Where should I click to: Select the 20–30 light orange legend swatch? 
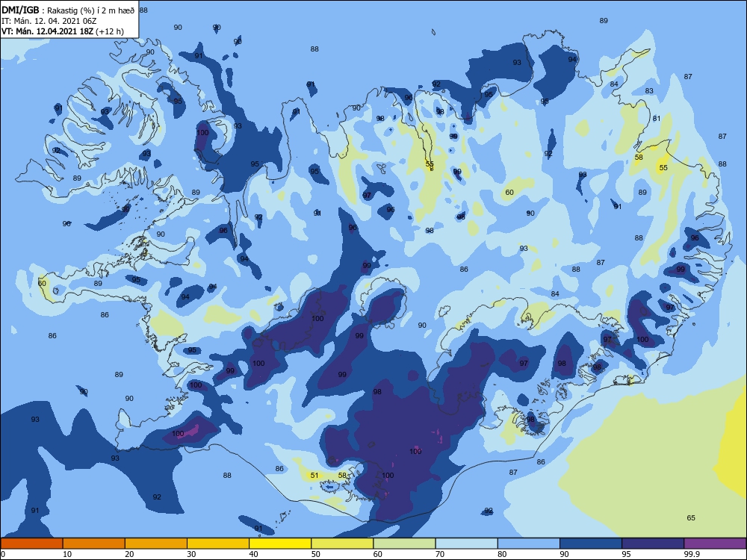point(156,544)
